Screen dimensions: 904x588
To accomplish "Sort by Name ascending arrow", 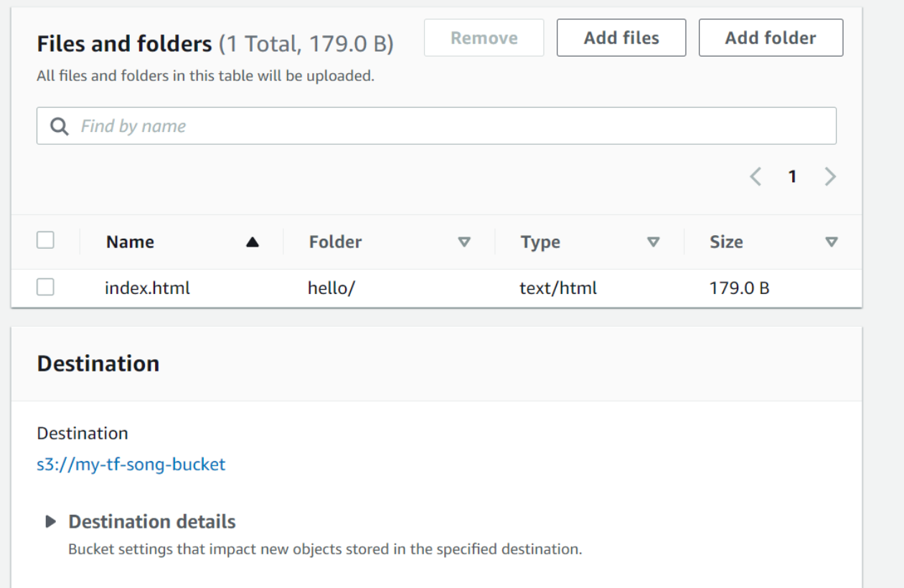I will pos(252,242).
